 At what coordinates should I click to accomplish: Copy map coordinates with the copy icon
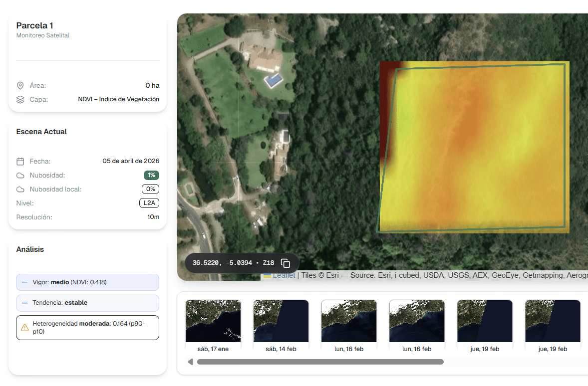click(x=286, y=263)
